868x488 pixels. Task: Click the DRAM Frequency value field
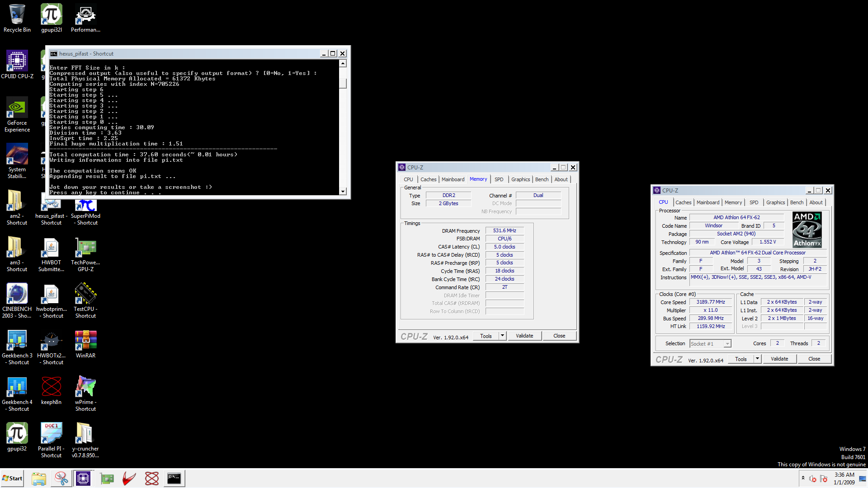pos(505,230)
